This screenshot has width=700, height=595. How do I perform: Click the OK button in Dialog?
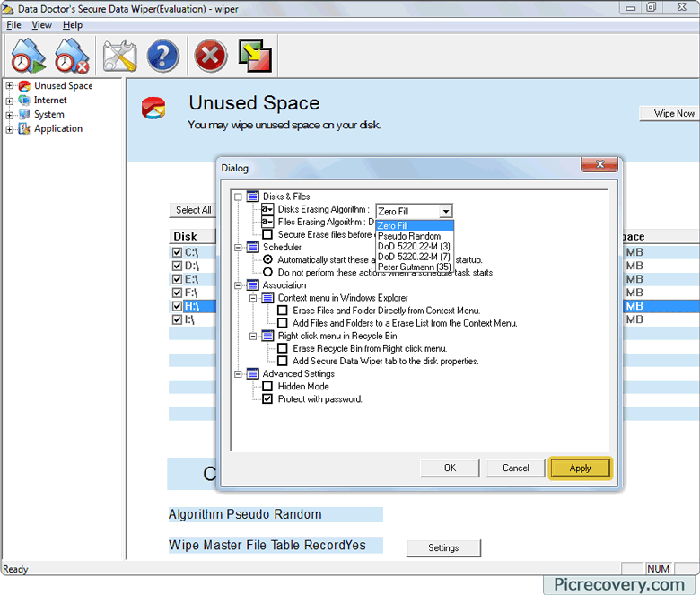point(450,468)
